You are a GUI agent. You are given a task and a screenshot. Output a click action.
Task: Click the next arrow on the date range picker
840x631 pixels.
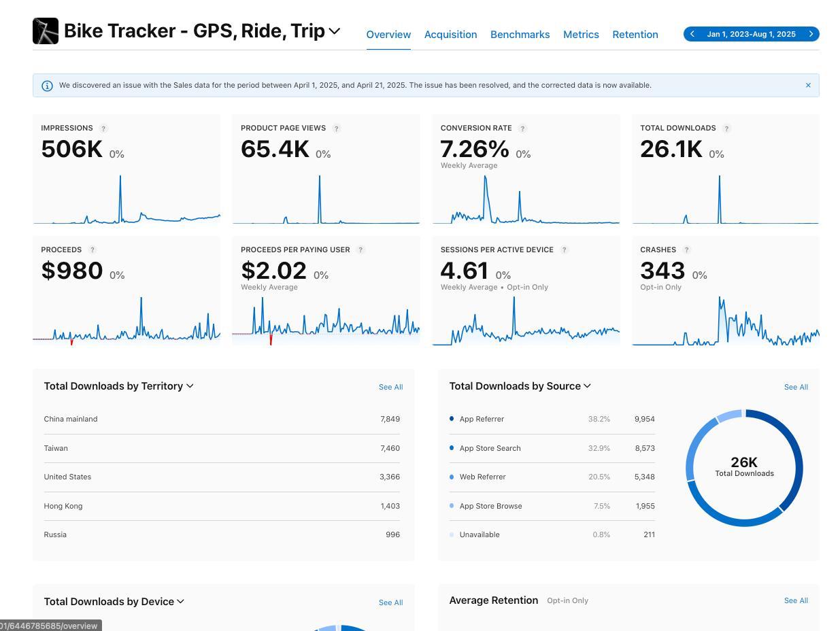[811, 33]
